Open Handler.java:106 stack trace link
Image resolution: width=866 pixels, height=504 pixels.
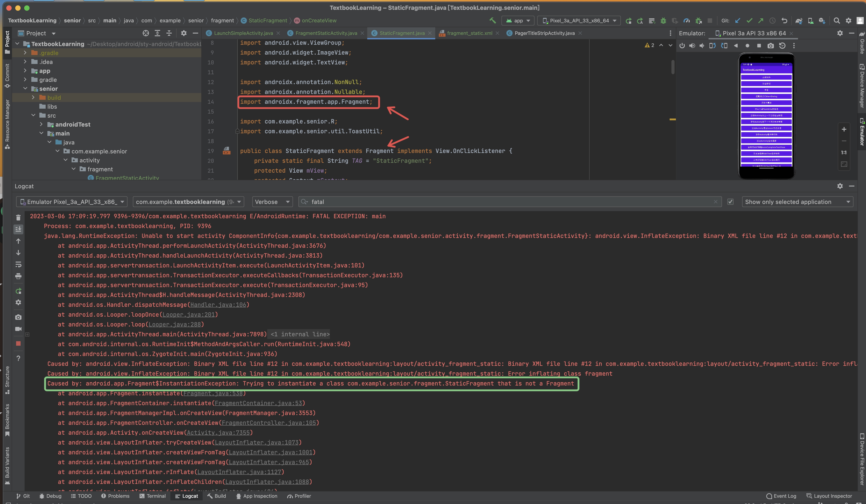click(218, 305)
